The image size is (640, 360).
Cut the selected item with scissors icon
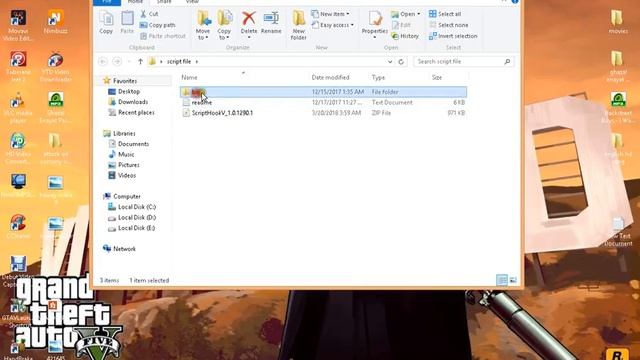pos(149,14)
